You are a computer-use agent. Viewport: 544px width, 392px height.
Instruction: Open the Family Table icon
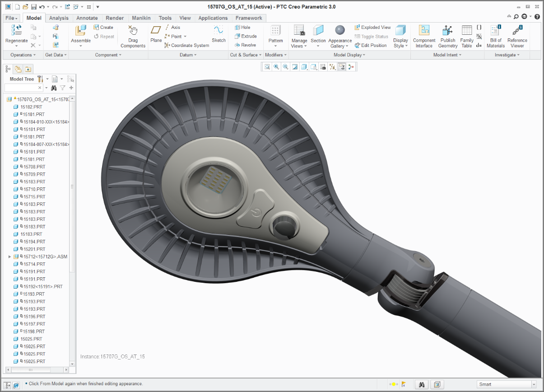tap(467, 36)
